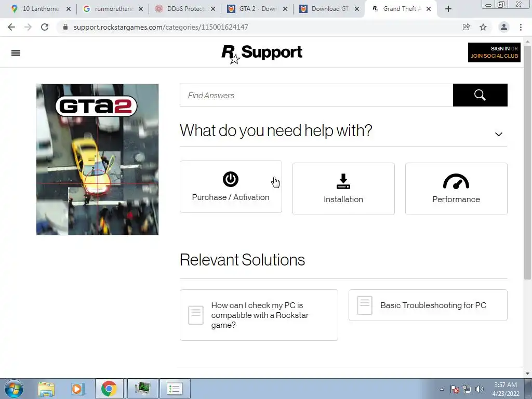This screenshot has width=532, height=399.
Task: Open the Chrome three-dot menu
Action: pyautogui.click(x=521, y=27)
